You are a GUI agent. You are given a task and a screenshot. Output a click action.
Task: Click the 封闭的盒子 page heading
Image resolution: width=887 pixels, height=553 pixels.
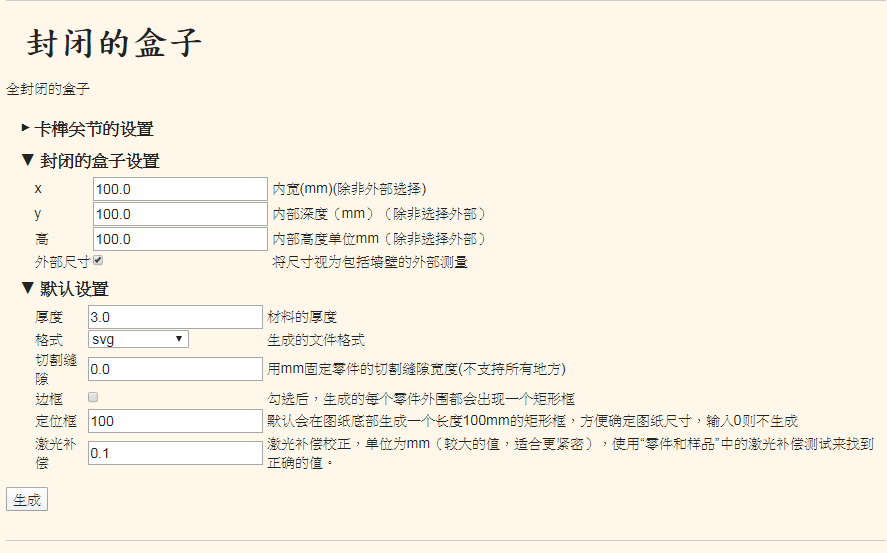115,45
